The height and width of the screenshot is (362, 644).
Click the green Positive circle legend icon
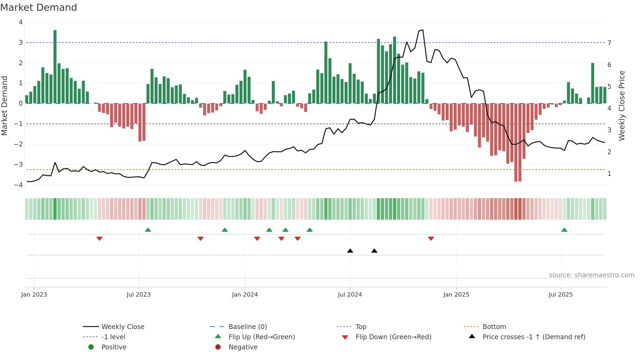(x=91, y=347)
